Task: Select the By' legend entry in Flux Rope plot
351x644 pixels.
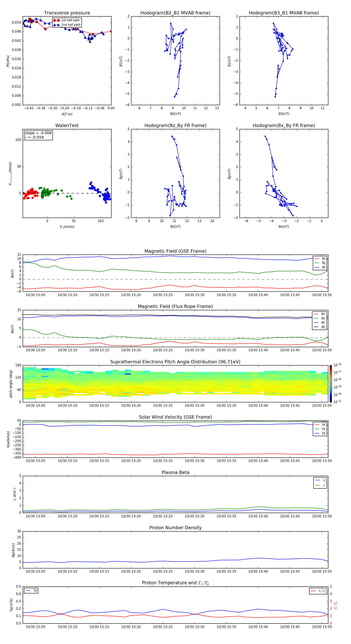Action: click(x=320, y=318)
